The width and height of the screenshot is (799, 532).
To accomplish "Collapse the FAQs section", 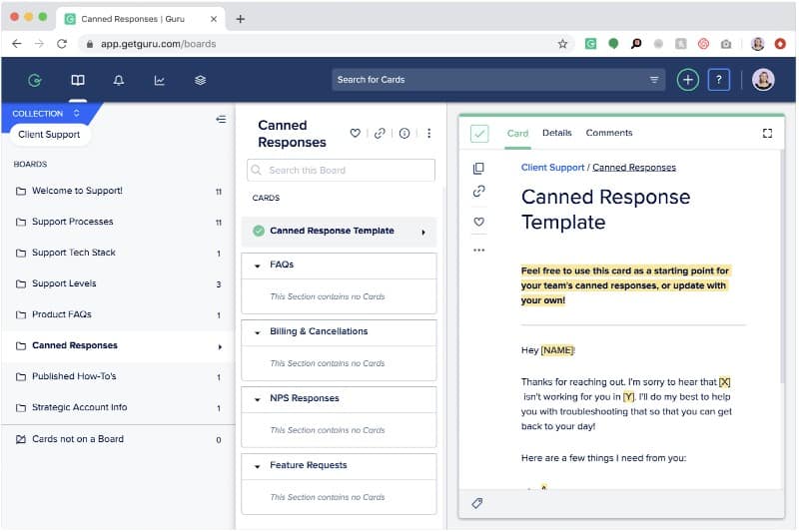I will [x=258, y=266].
